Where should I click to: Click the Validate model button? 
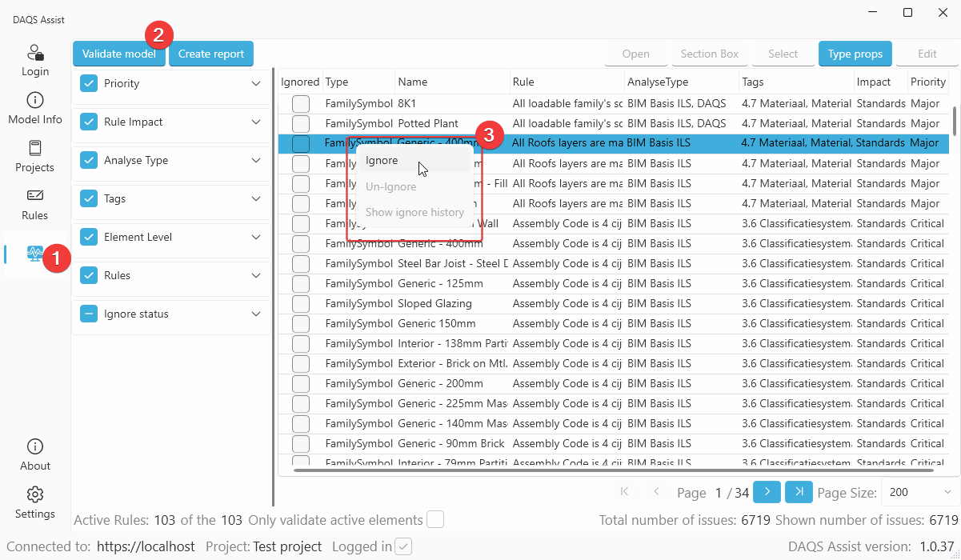(x=119, y=54)
